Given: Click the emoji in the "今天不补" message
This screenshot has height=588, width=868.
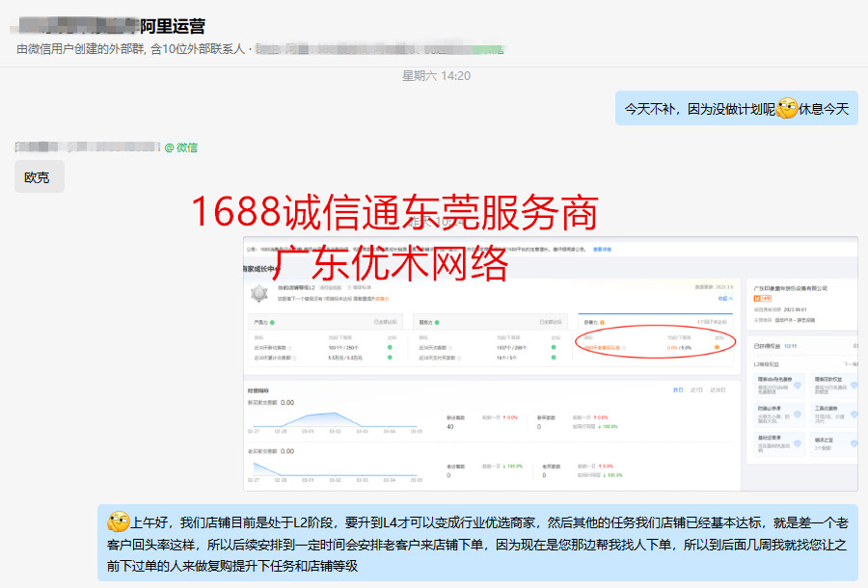Looking at the screenshot, I should (x=787, y=109).
